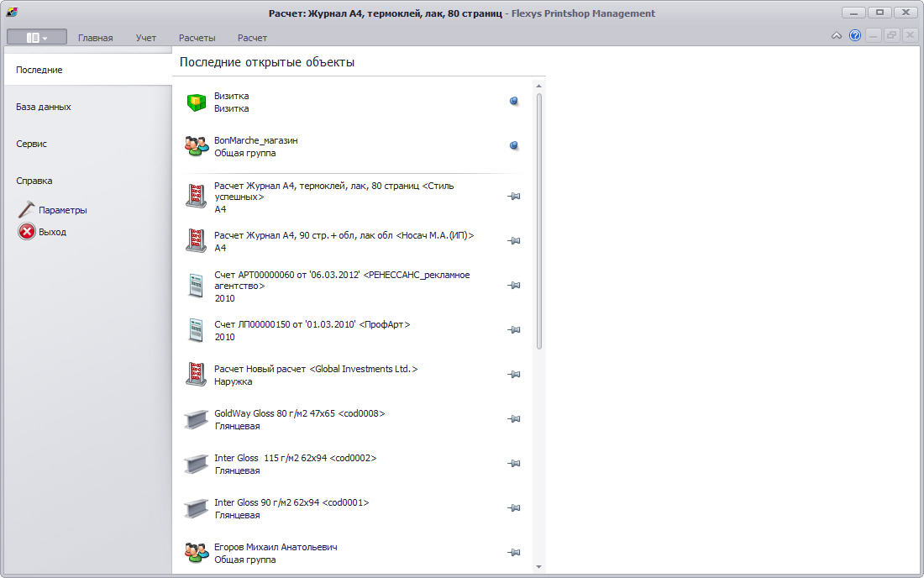This screenshot has width=924, height=578.
Task: Open Расчет Журнал А4, 90 стр. entry
Action: pyautogui.click(x=353, y=242)
